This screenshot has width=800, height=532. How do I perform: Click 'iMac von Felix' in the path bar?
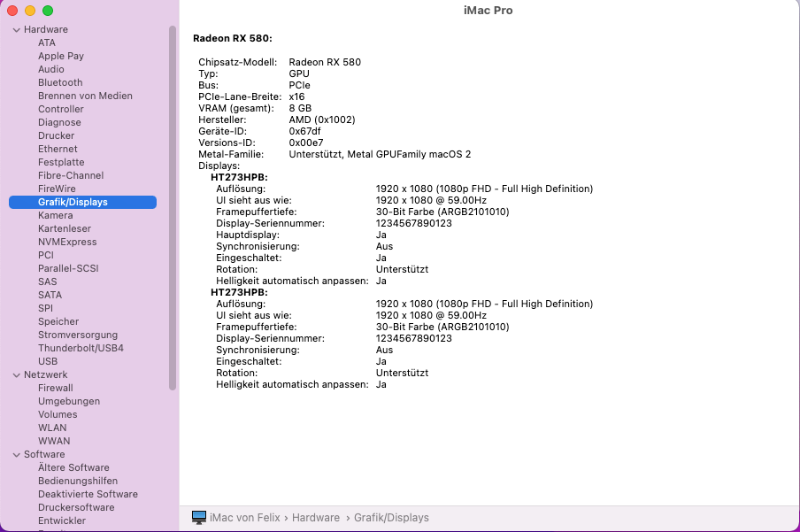coord(245,518)
